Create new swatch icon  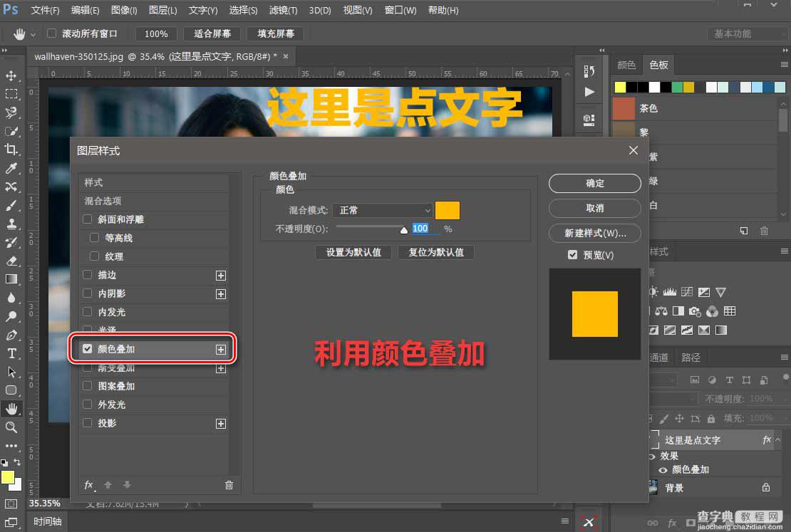click(x=744, y=231)
